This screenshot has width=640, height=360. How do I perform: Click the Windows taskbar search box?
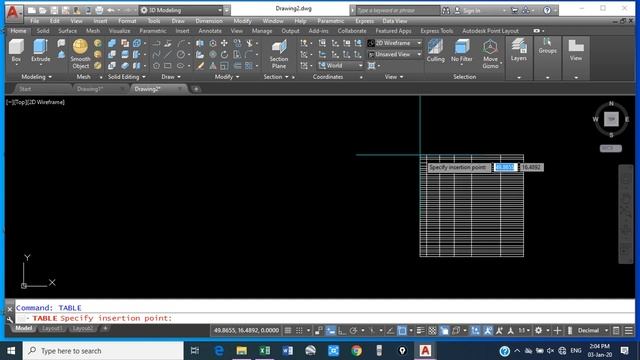tap(103, 351)
